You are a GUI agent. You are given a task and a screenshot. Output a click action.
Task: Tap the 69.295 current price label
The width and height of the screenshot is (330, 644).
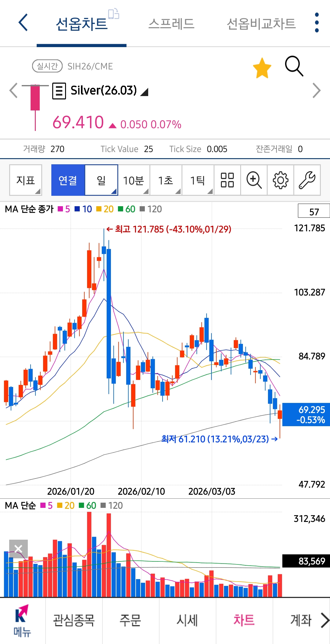click(x=306, y=415)
